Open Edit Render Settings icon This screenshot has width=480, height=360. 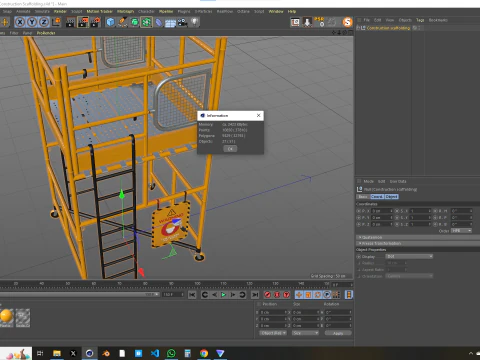point(95,22)
